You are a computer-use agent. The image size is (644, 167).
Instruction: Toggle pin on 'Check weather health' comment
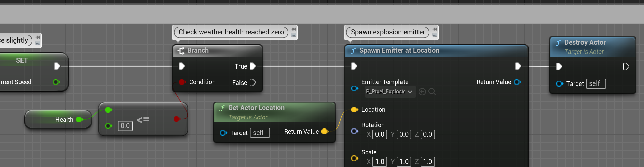click(294, 29)
